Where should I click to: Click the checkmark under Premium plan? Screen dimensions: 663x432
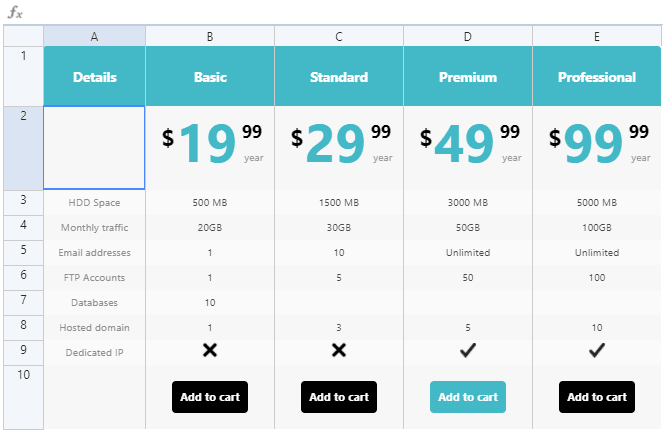tap(468, 350)
